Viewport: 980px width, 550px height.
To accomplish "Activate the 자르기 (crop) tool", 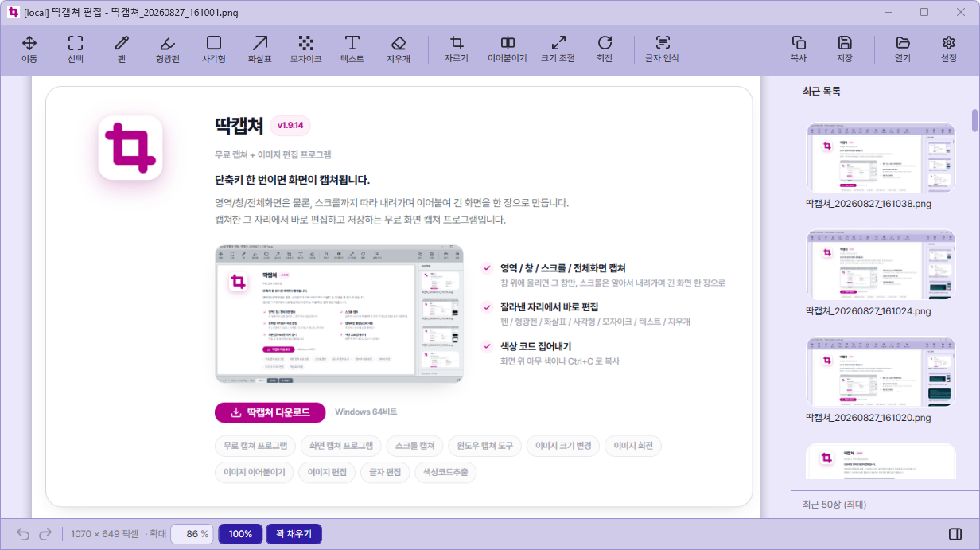I will tap(457, 49).
